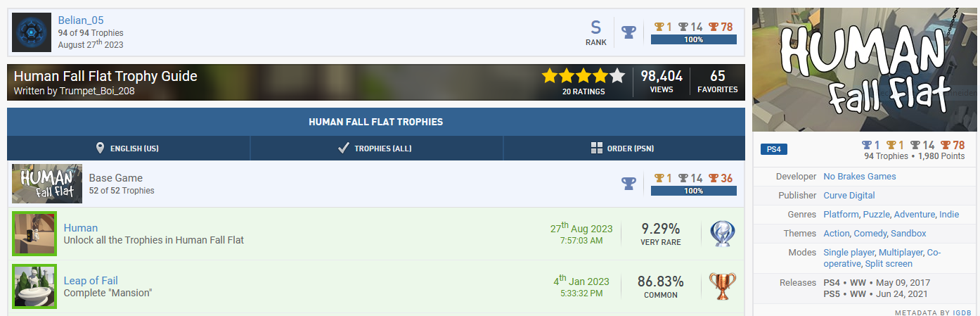Screen dimensions: 980x316
Task: Select the Puzzle genre link
Action: pyautogui.click(x=876, y=215)
